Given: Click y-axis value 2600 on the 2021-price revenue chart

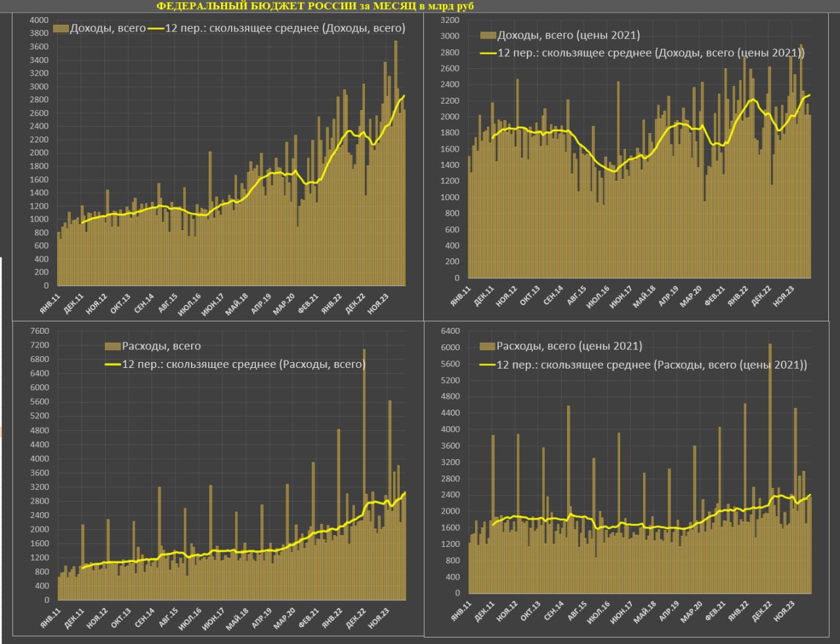Looking at the screenshot, I should point(450,69).
